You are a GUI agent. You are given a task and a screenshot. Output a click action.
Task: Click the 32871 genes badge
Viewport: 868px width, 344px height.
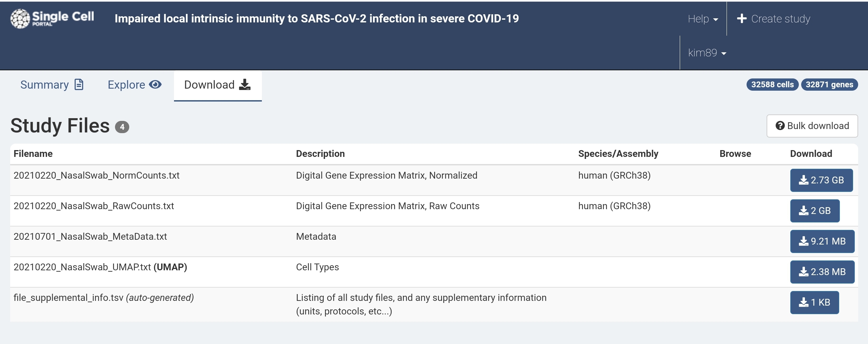pyautogui.click(x=829, y=85)
